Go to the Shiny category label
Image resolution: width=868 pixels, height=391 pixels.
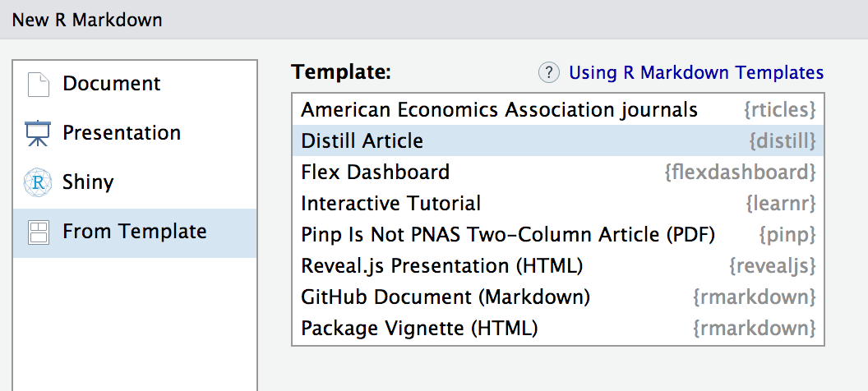pyautogui.click(x=88, y=182)
